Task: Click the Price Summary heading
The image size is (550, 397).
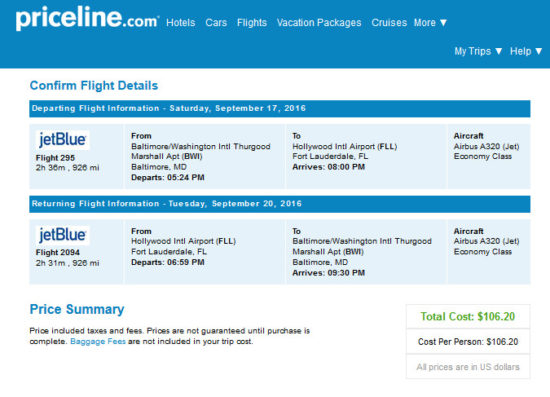Action: coord(77,309)
